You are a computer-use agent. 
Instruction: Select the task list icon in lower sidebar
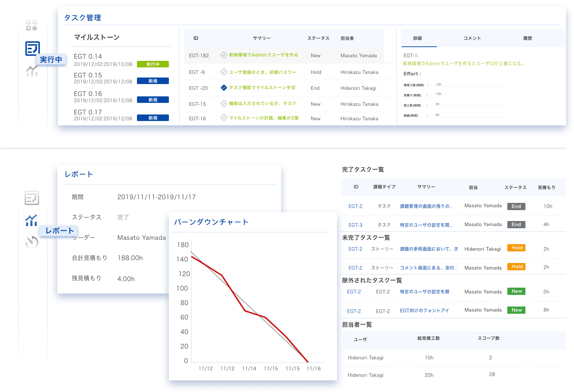pyautogui.click(x=32, y=198)
